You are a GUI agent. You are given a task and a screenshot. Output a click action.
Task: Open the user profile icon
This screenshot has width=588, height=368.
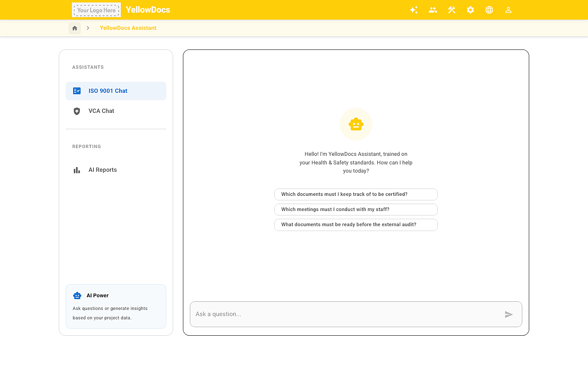click(508, 10)
